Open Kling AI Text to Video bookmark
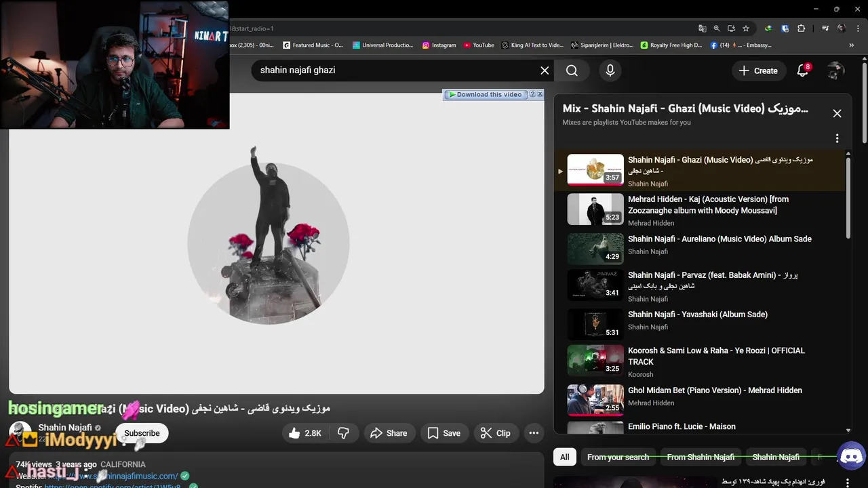 pos(532,45)
